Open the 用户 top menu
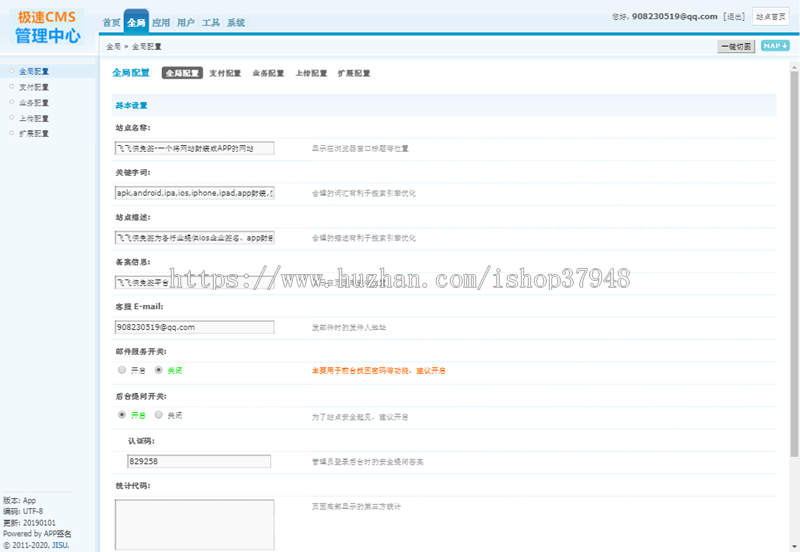Image resolution: width=800 pixels, height=552 pixels. click(186, 22)
